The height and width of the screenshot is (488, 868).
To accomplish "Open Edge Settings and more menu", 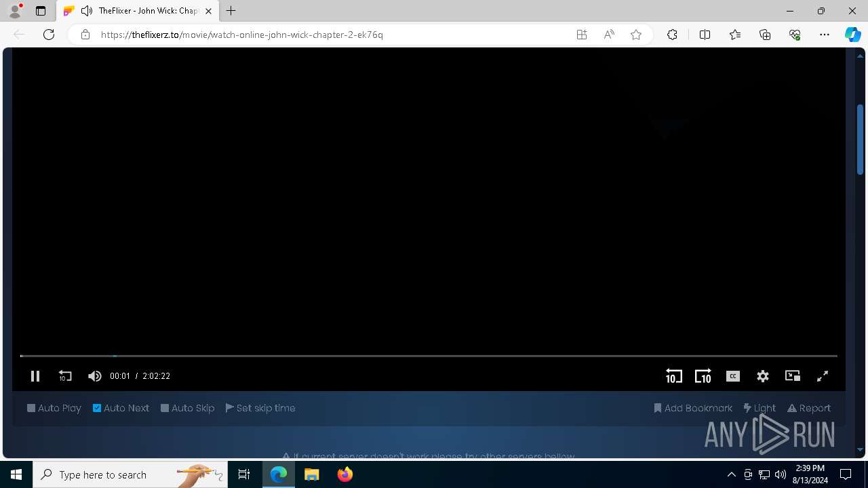I will [x=825, y=35].
